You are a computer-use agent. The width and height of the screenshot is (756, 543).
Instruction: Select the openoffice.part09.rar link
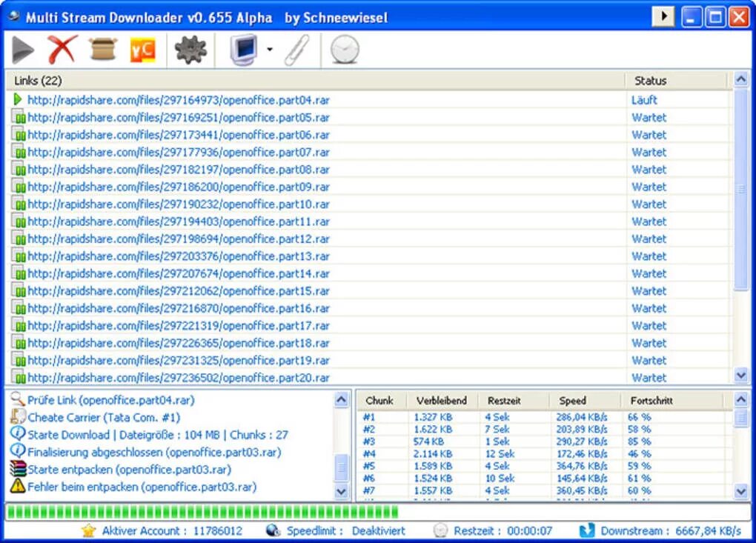(179, 187)
